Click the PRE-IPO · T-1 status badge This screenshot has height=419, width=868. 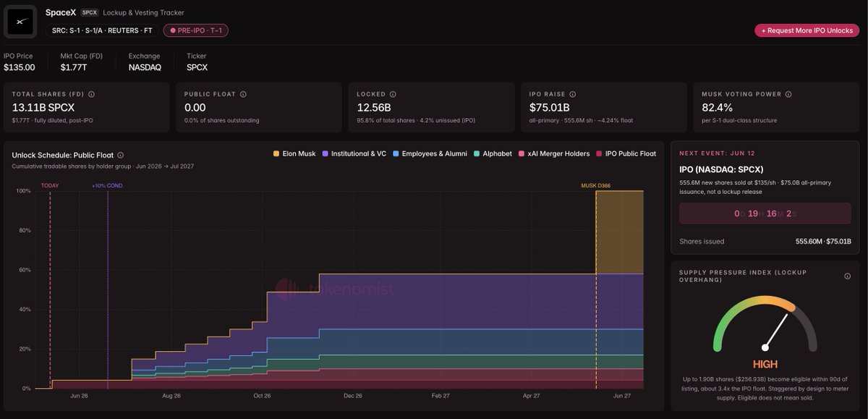pos(196,30)
